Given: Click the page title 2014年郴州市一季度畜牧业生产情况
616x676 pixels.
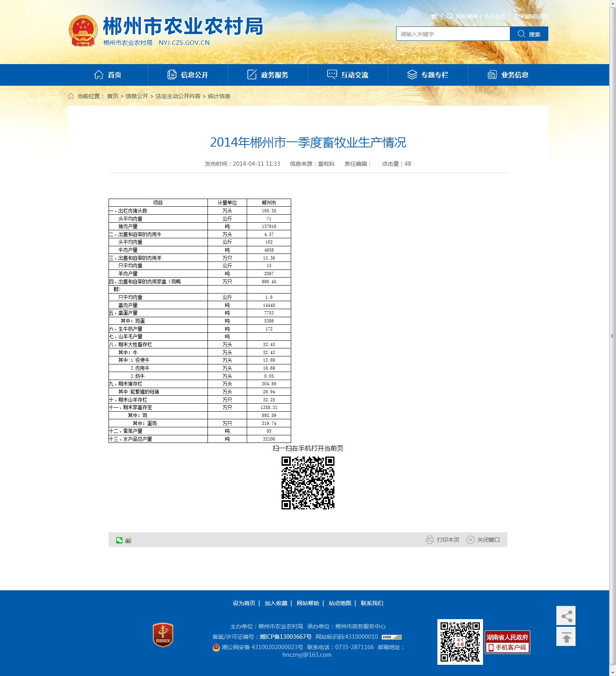Looking at the screenshot, I should [308, 143].
